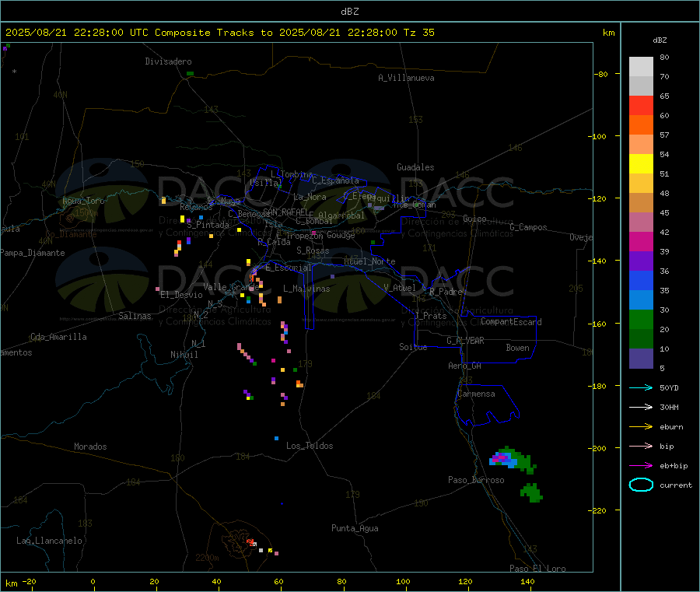The height and width of the screenshot is (592, 700).
Task: Click the Divisadero map label
Action: (x=168, y=61)
